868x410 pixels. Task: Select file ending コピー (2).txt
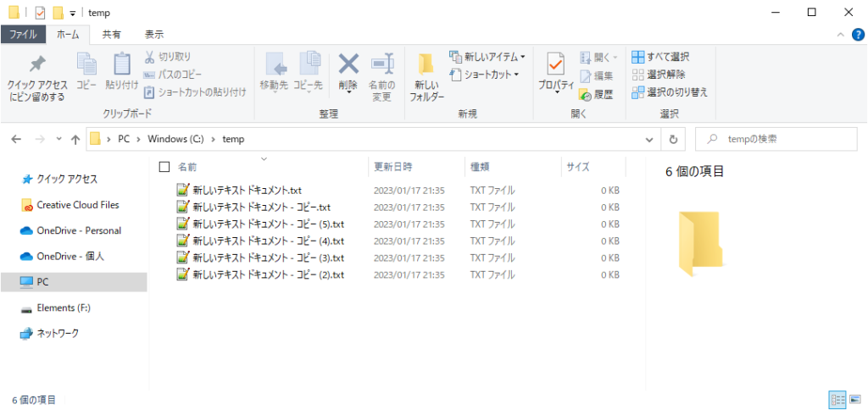[x=260, y=274]
